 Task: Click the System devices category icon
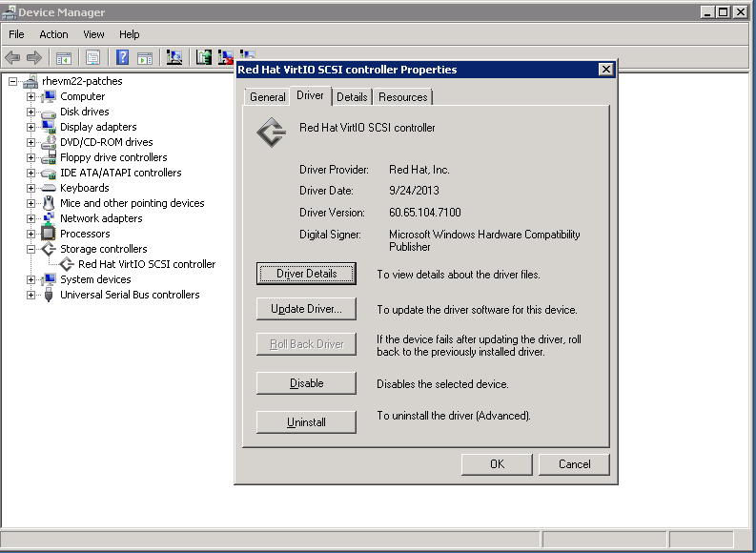[x=49, y=279]
